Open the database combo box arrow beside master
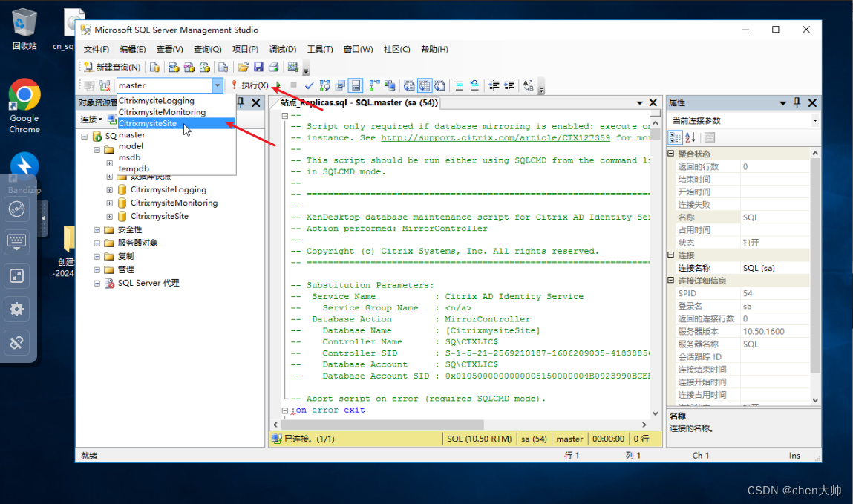The width and height of the screenshot is (853, 504). tap(217, 85)
